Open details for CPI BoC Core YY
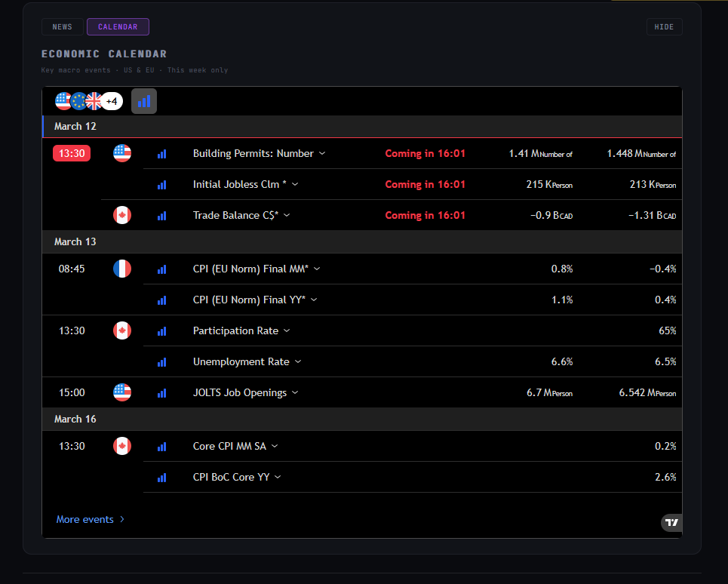728x584 pixels. coord(238,477)
